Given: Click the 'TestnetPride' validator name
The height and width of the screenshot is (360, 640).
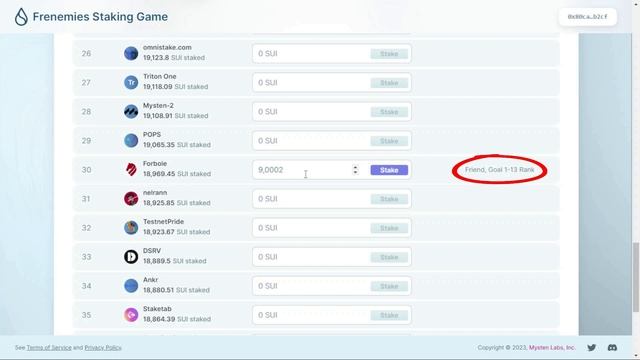Looking at the screenshot, I should click(x=163, y=222).
